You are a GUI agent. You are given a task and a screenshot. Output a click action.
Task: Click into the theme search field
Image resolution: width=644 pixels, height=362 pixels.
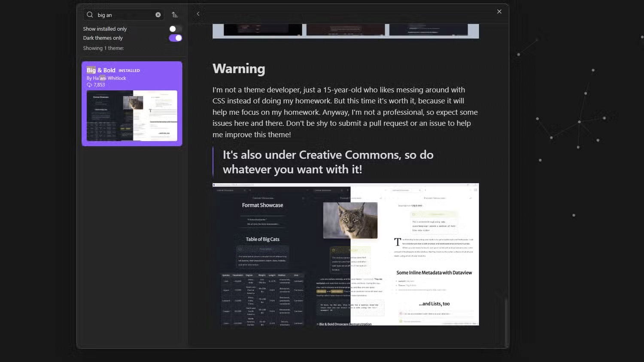[125, 15]
